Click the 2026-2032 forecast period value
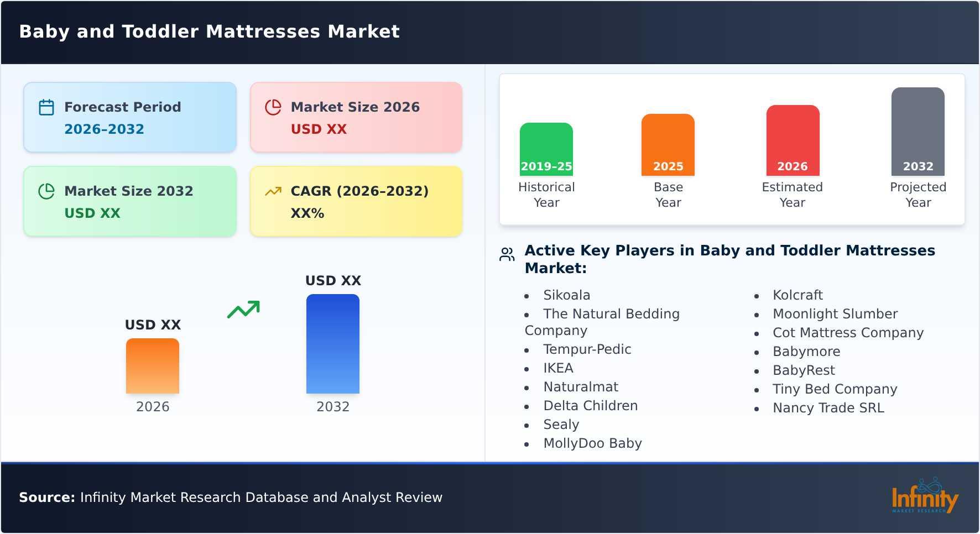This screenshot has height=534, width=980. [104, 129]
